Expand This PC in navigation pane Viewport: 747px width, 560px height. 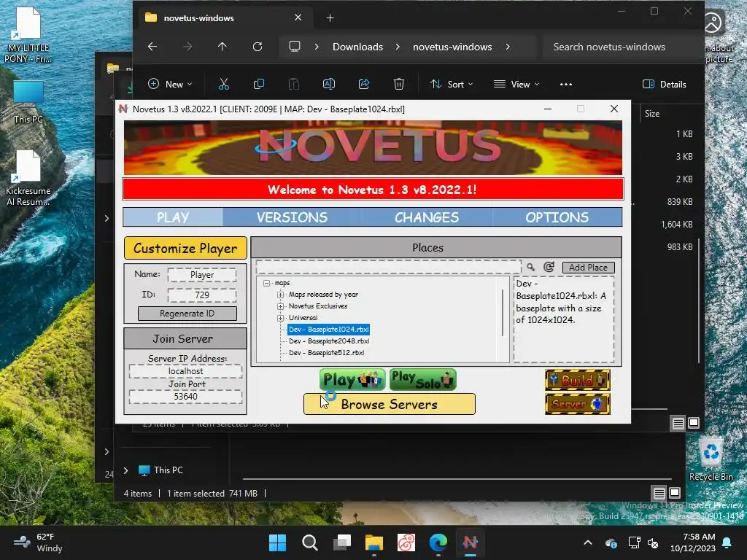[125, 470]
